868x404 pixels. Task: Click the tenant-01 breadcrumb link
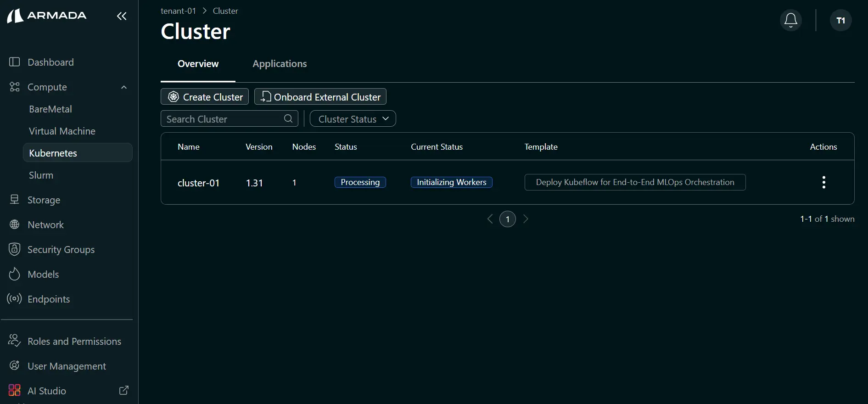tap(178, 11)
